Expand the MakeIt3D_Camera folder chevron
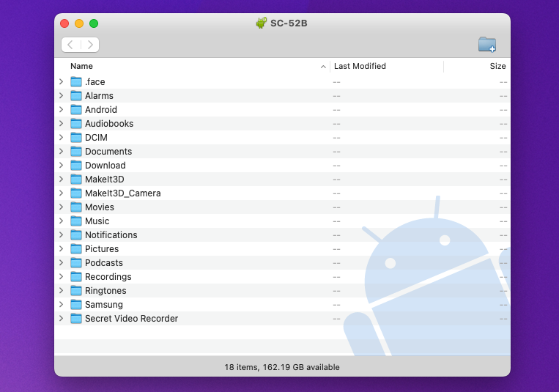Image resolution: width=559 pixels, height=392 pixels. click(x=62, y=193)
